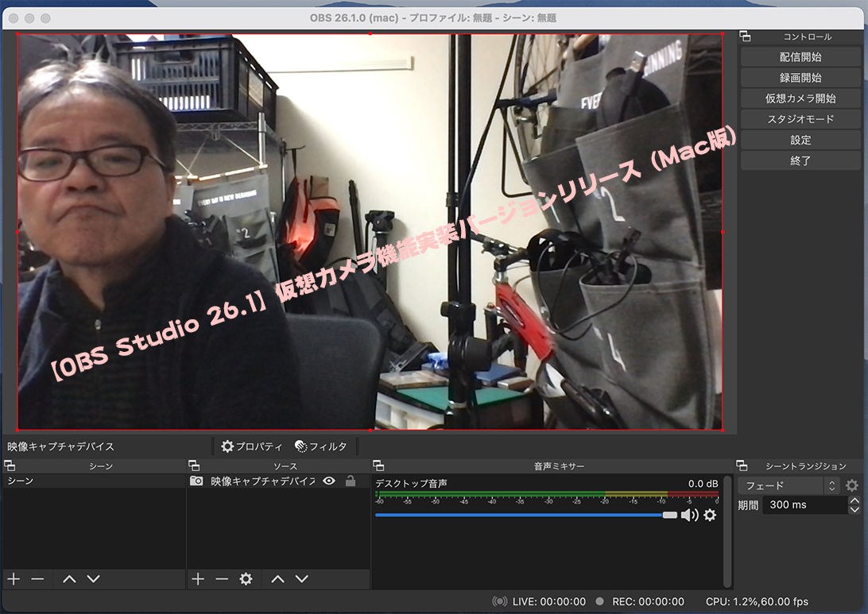Open the フェード transition dropdown

point(789,485)
